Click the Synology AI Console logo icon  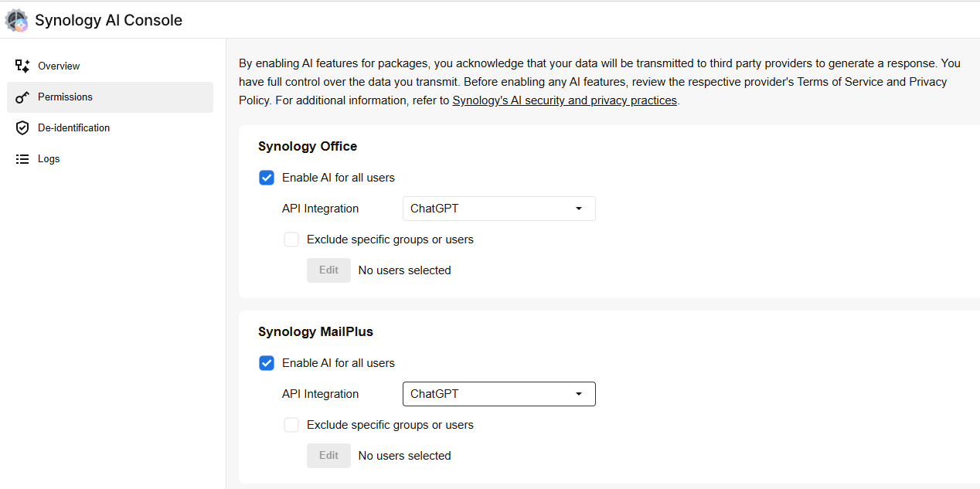click(x=16, y=20)
